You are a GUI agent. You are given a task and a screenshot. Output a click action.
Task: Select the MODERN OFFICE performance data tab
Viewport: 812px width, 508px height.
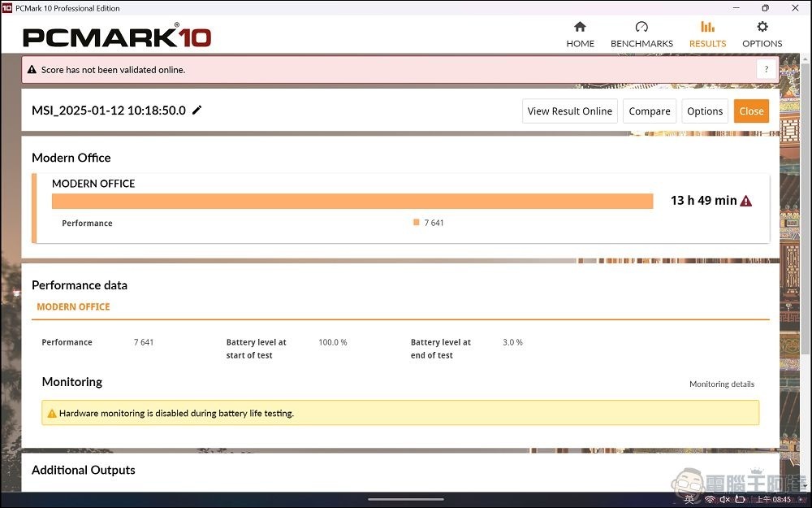coord(73,307)
